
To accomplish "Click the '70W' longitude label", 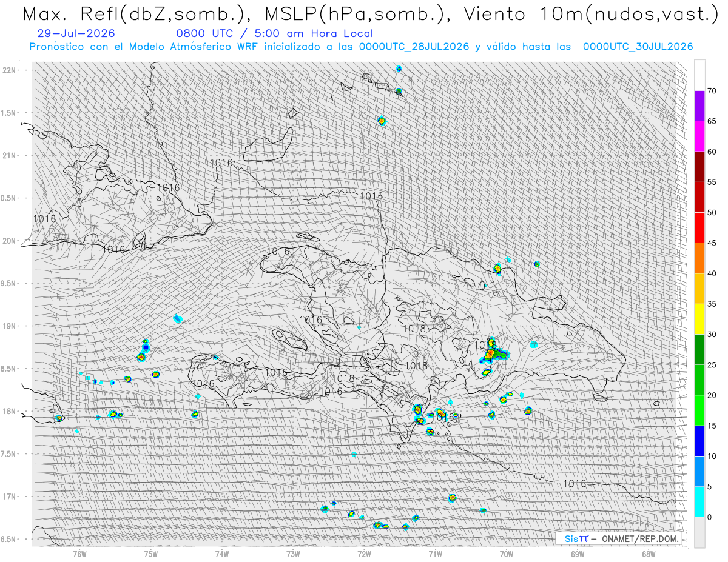I will pos(507,553).
